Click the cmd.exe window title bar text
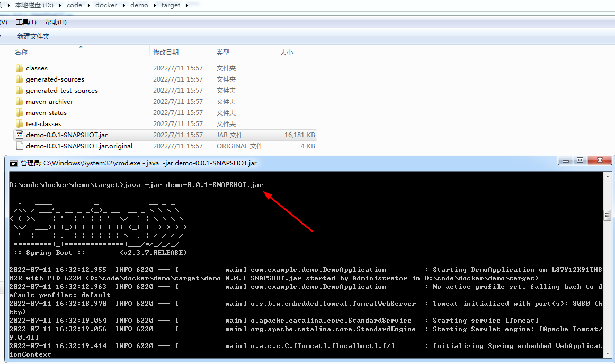 pos(138,163)
